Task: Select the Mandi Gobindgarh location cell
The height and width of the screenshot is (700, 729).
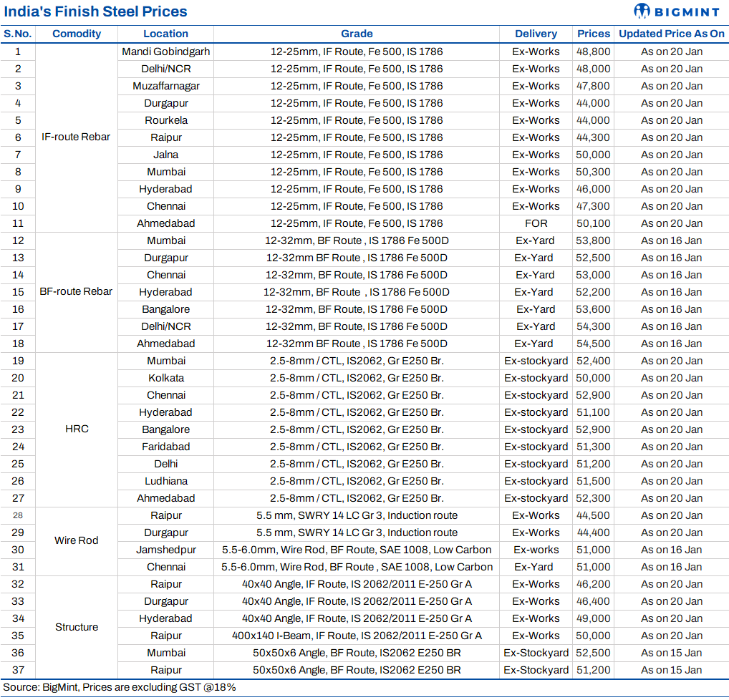Action: (x=165, y=52)
